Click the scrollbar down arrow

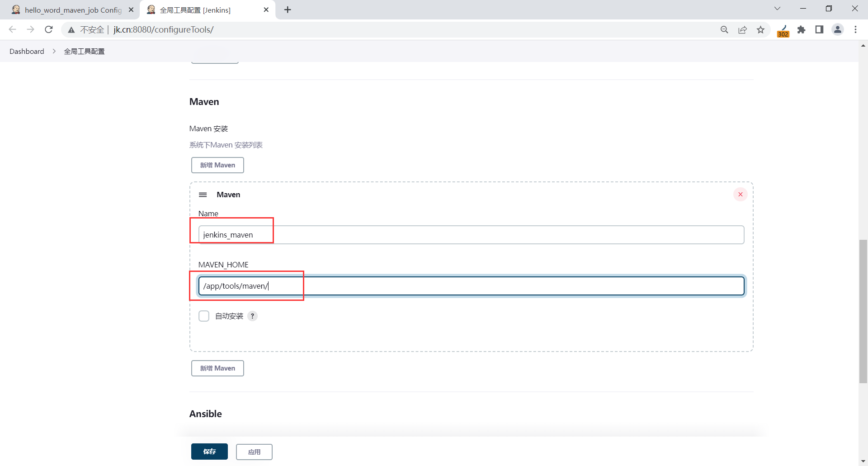pyautogui.click(x=863, y=461)
